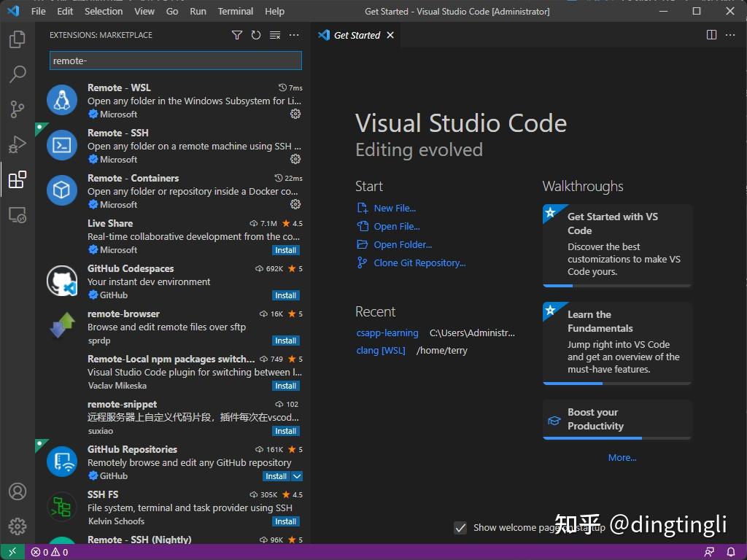Screen dimensions: 747x560
Task: Click the GitHub Repositories extension icon
Action: pyautogui.click(x=62, y=462)
